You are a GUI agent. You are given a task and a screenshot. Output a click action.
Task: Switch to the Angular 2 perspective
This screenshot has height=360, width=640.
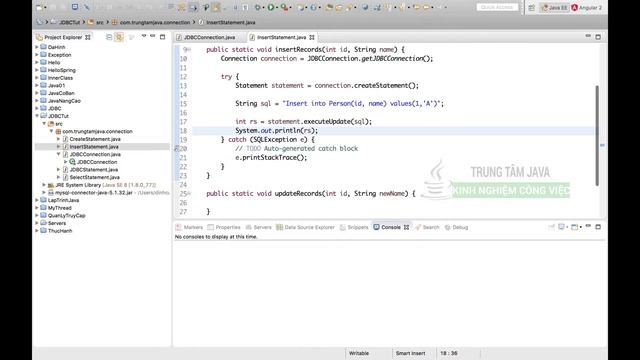(587, 8)
